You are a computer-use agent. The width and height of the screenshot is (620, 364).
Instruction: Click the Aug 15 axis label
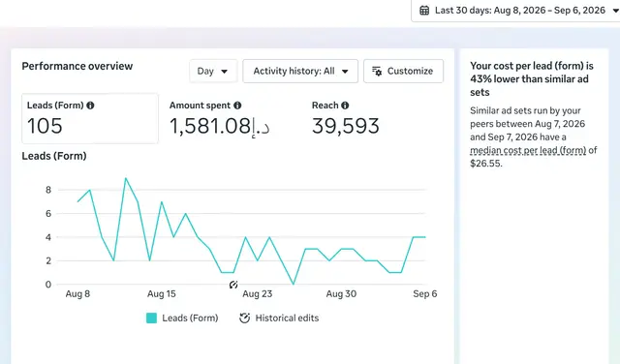point(162,294)
